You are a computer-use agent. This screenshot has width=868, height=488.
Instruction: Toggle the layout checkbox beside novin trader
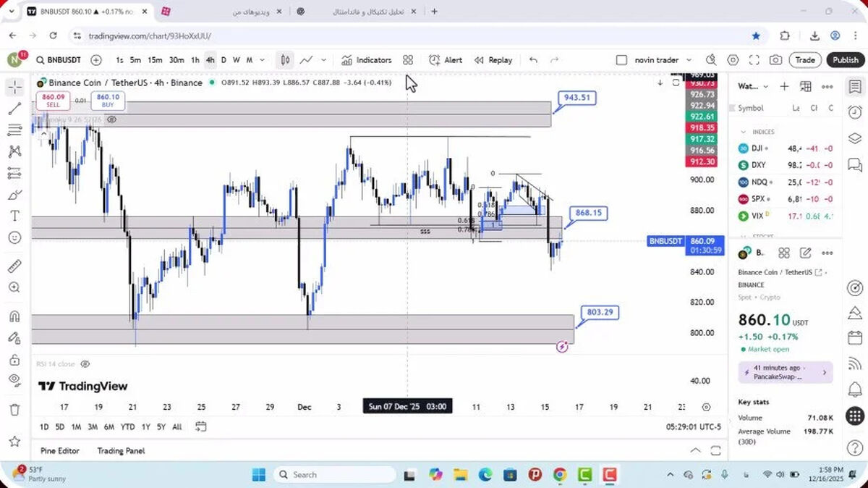(621, 60)
